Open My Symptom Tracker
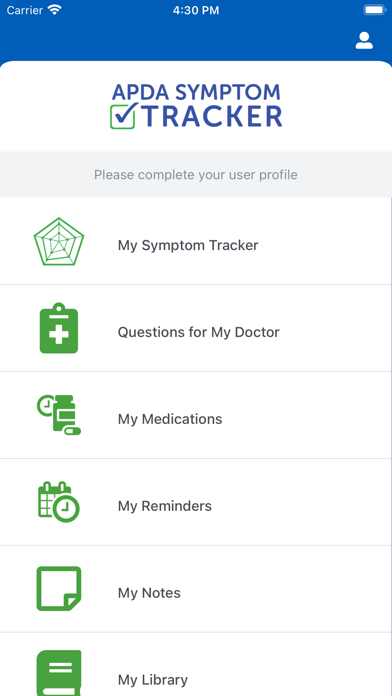392x696 pixels. coord(196,241)
